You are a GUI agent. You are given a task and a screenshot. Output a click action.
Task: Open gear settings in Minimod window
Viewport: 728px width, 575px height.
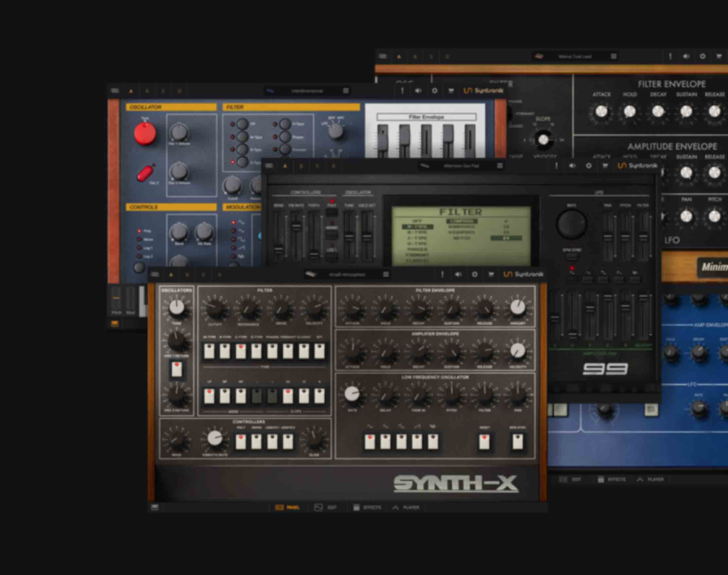point(702,56)
